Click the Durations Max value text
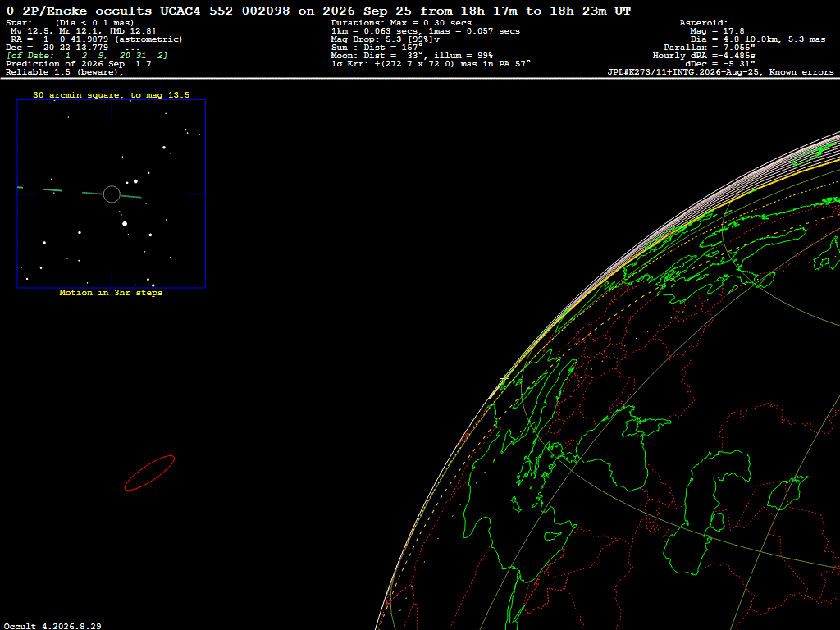 tap(401, 23)
